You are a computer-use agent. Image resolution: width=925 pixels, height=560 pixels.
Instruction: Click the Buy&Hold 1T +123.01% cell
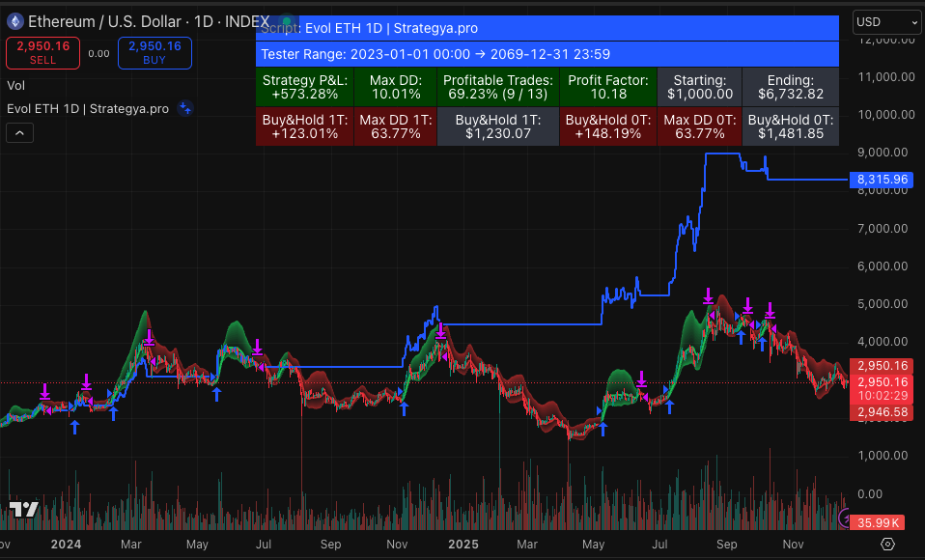click(305, 126)
